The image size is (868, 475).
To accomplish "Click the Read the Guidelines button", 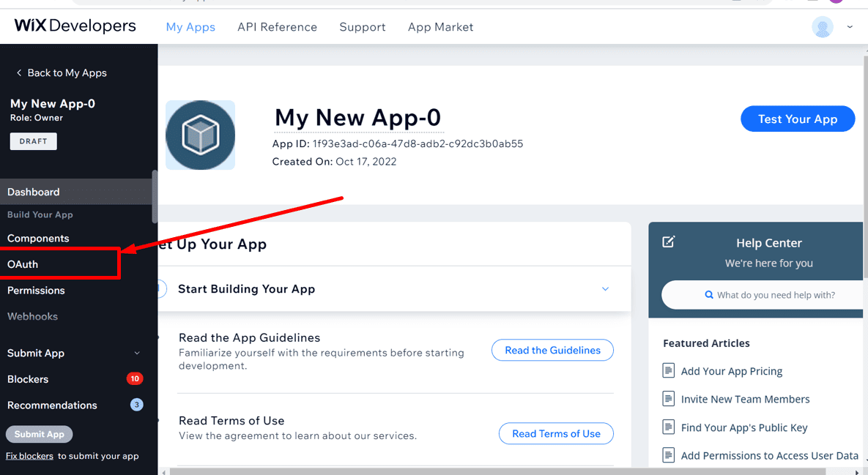I will 552,350.
